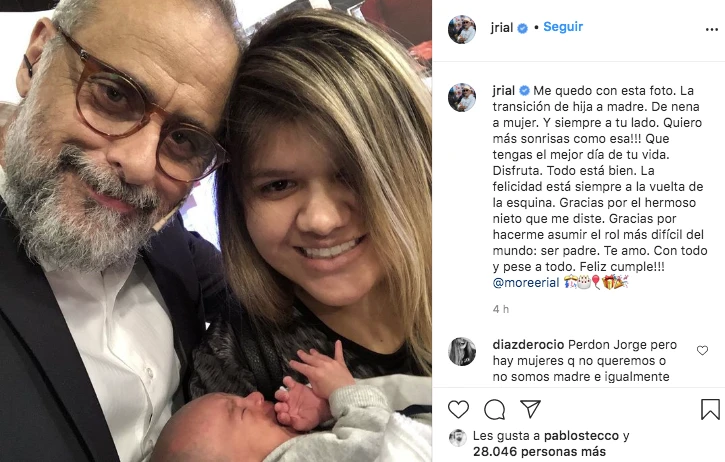This screenshot has height=462, width=725.
Task: Open the three-dot options menu
Action: point(712,30)
